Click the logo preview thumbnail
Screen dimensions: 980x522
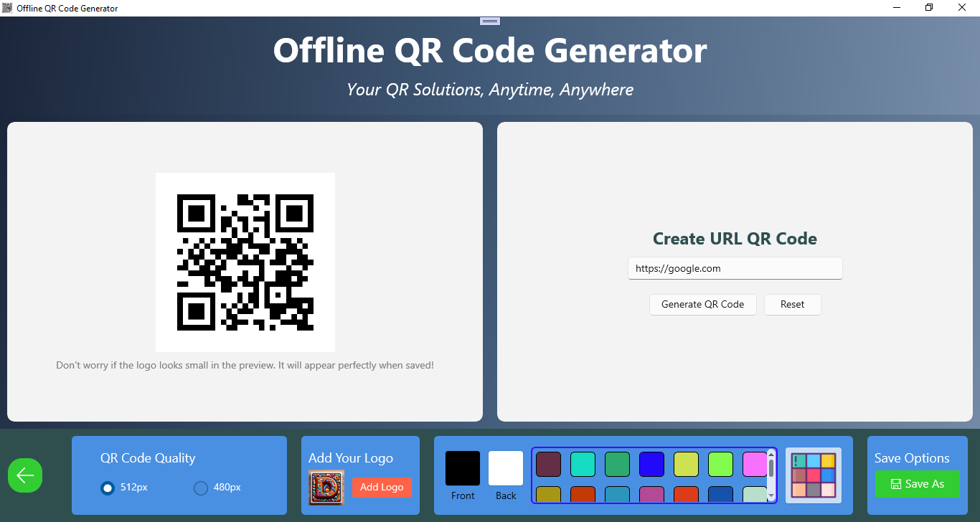[x=326, y=488]
